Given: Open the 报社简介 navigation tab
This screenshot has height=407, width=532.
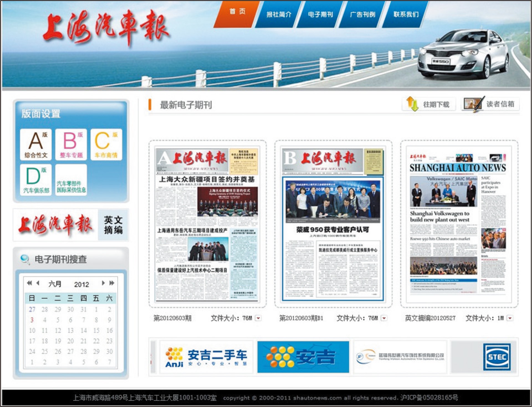Looking at the screenshot, I should pos(278,14).
